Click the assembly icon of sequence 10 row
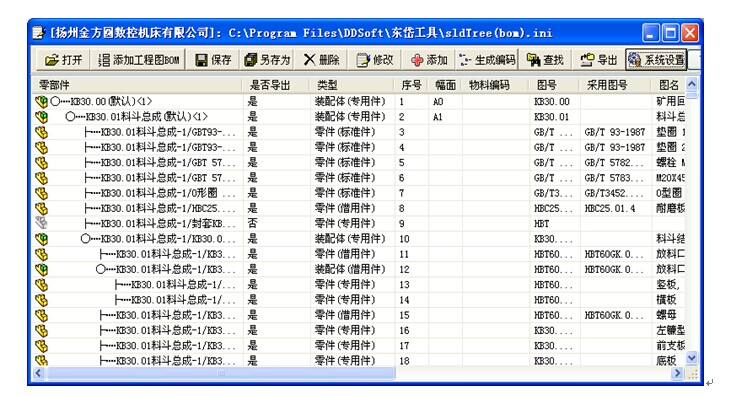 click(41, 239)
